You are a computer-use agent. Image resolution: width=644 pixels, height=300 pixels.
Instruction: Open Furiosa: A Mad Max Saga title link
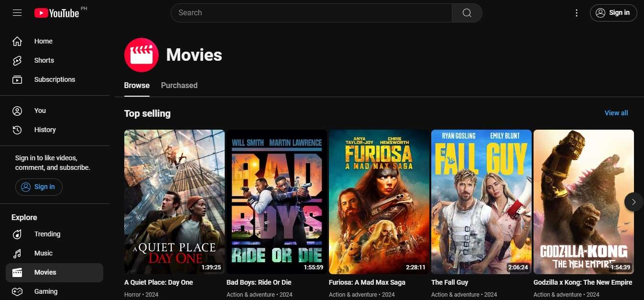[x=367, y=282]
